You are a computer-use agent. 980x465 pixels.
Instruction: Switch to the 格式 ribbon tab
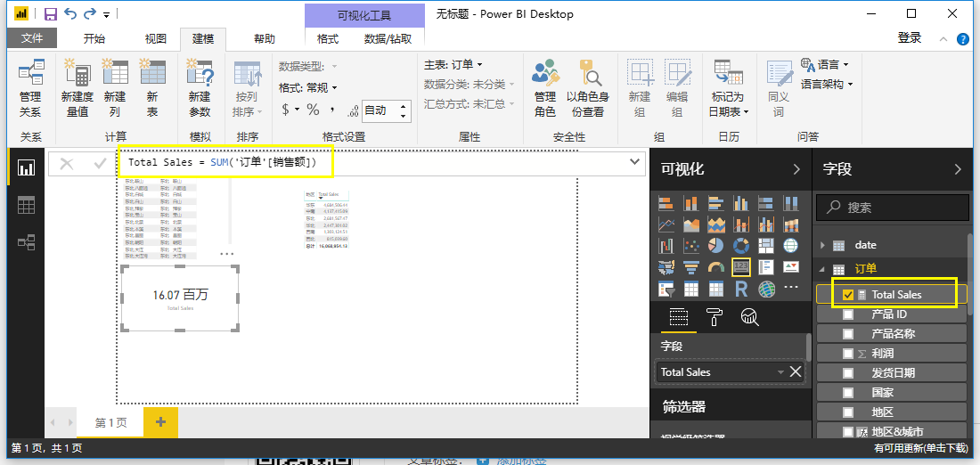(328, 39)
